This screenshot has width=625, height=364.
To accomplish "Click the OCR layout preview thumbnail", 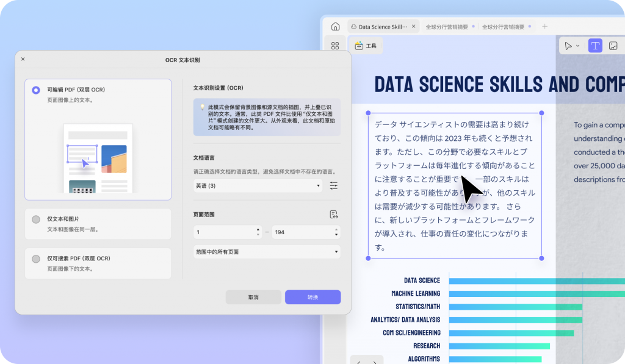I will tap(98, 159).
